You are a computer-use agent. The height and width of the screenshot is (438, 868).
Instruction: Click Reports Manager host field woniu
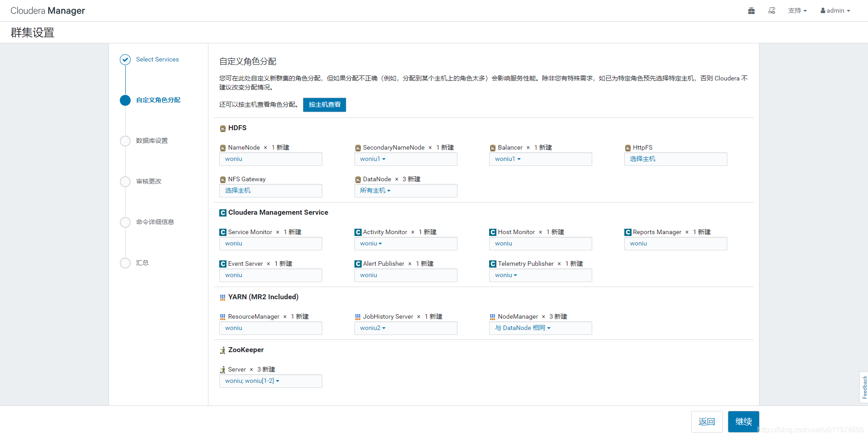click(676, 244)
